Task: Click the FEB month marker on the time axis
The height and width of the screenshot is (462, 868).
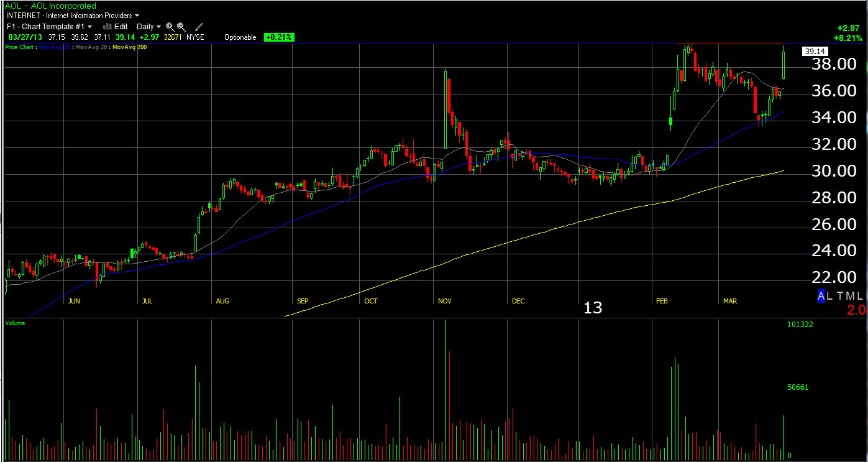Action: pos(661,301)
